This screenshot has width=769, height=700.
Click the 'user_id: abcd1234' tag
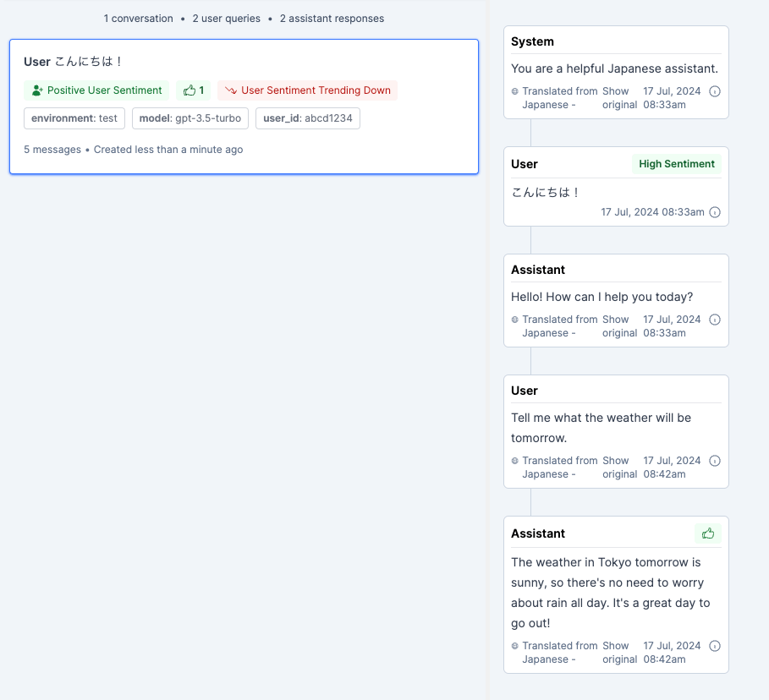[x=308, y=118]
